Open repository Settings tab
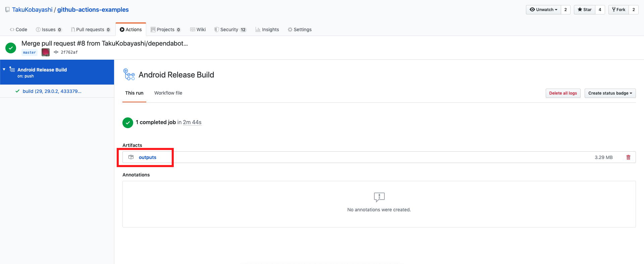Image resolution: width=644 pixels, height=264 pixels. tap(300, 30)
